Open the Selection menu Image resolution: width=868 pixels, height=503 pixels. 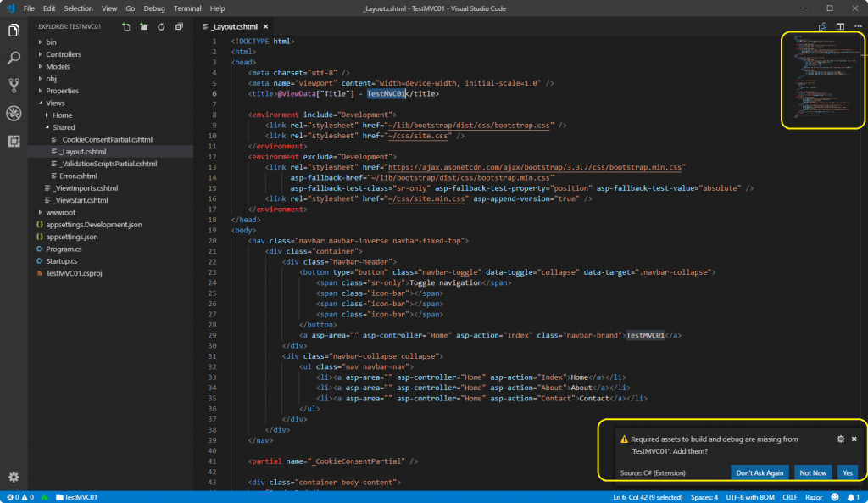tap(79, 8)
